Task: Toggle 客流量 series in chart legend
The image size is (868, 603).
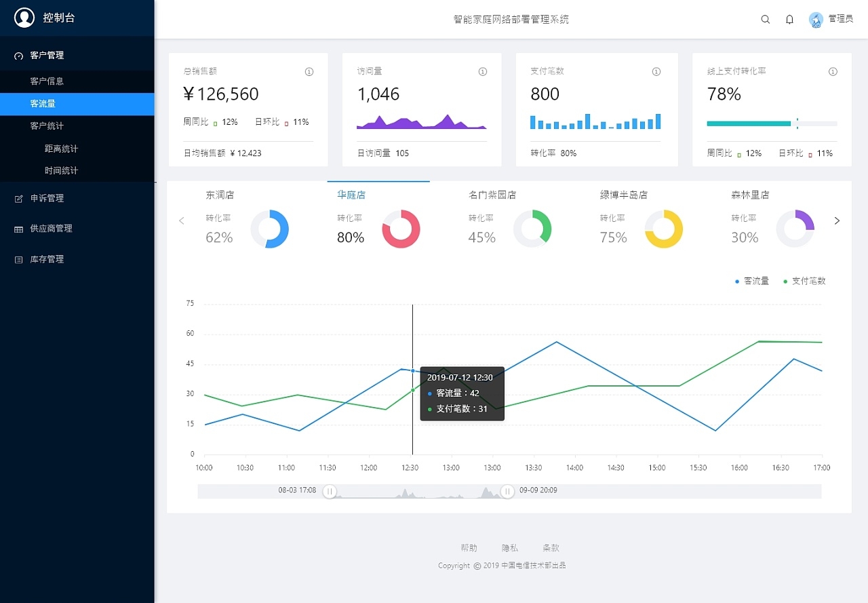Action: (x=752, y=281)
